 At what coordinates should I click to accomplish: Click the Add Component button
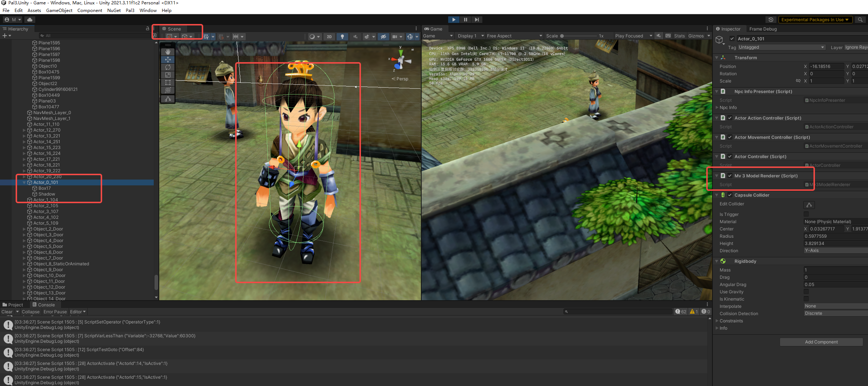(821, 342)
